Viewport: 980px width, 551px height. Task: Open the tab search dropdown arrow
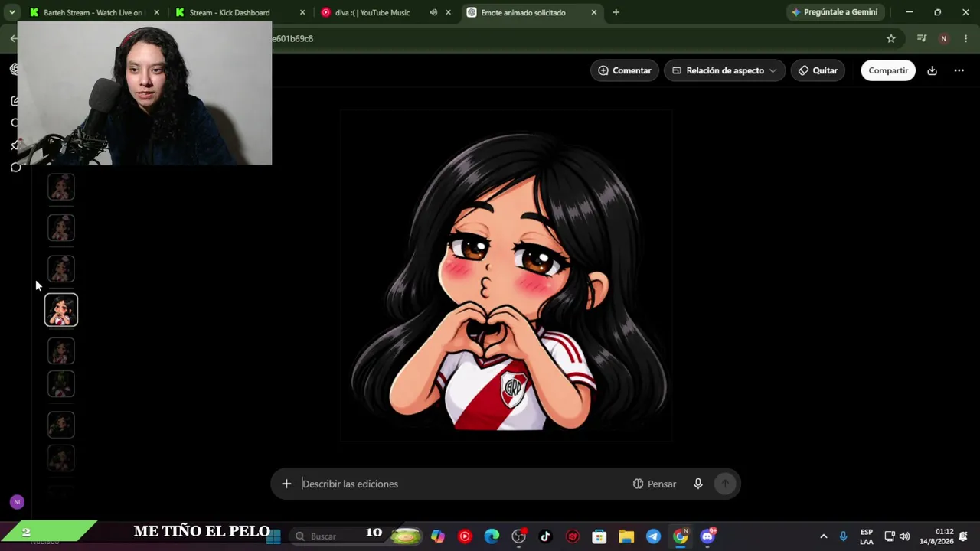[11, 12]
